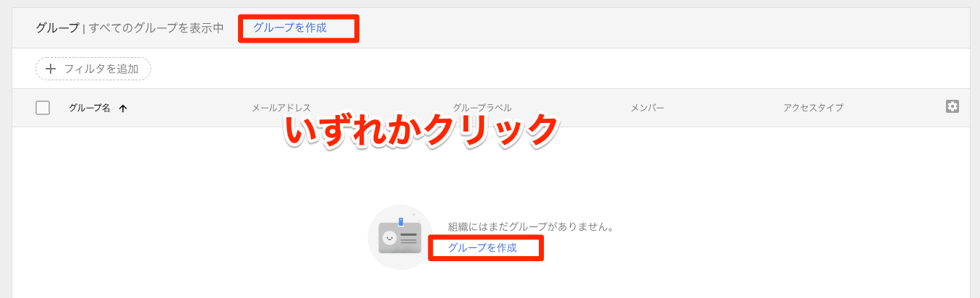Toggle the select-all groups checkbox
The width and height of the screenshot is (980, 298).
[43, 108]
